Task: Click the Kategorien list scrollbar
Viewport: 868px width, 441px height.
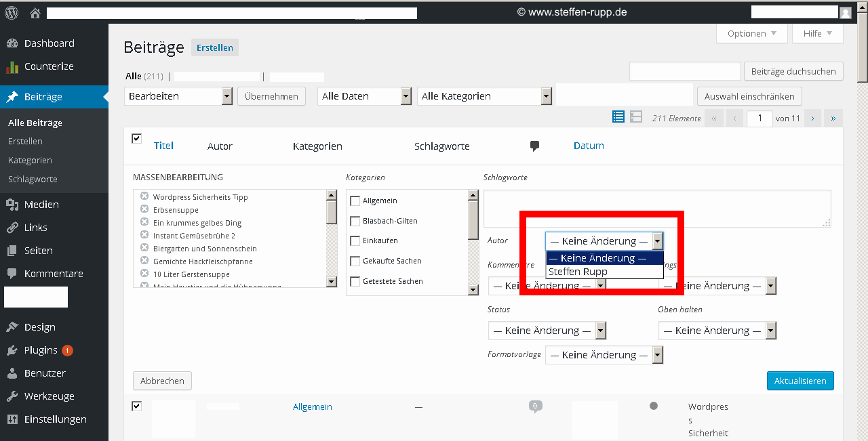Action: click(473, 242)
